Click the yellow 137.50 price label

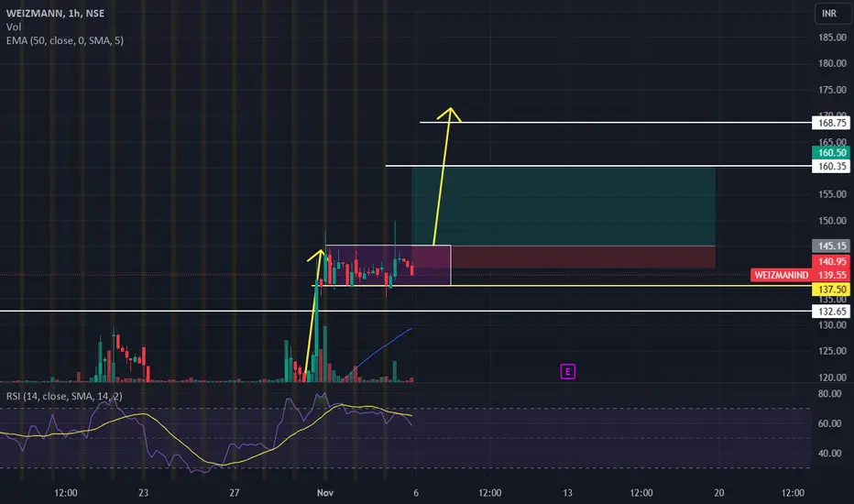point(832,290)
